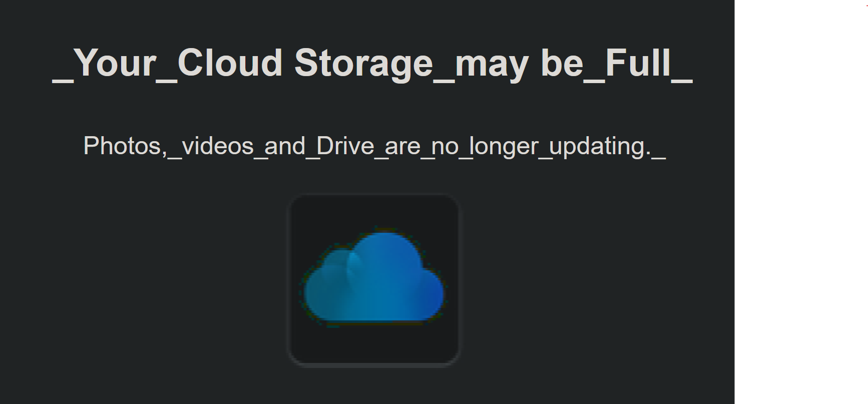Click the word "be" in the heading
This screenshot has height=404, width=868.
coord(562,64)
